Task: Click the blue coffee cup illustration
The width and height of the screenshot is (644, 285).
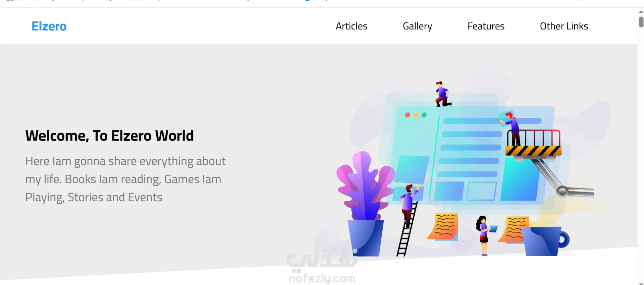Action: click(x=545, y=241)
